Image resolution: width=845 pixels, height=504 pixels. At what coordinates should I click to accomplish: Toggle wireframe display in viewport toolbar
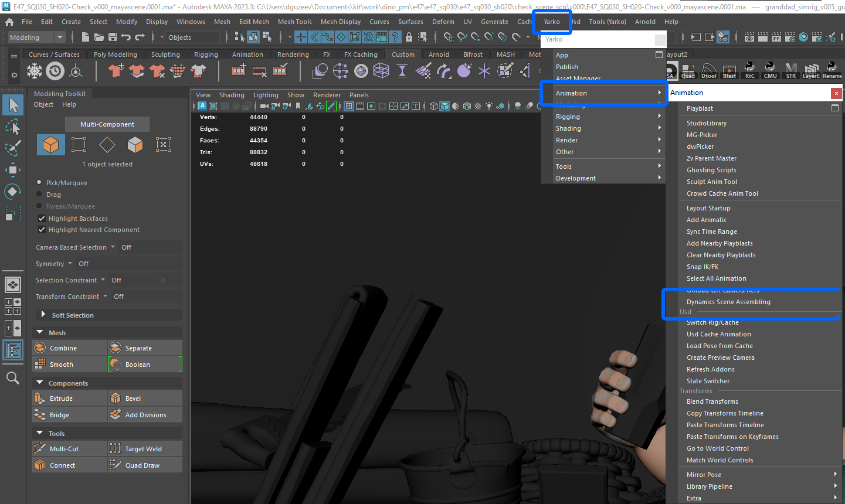(x=433, y=106)
